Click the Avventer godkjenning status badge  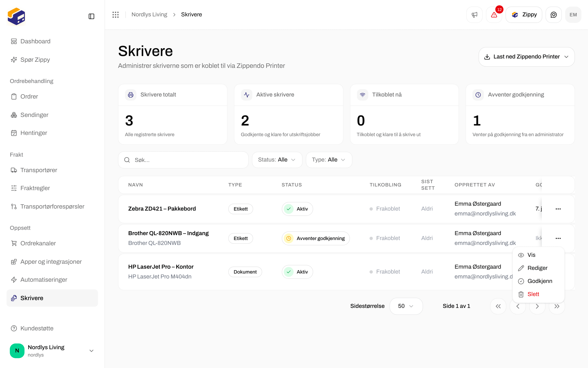point(316,238)
